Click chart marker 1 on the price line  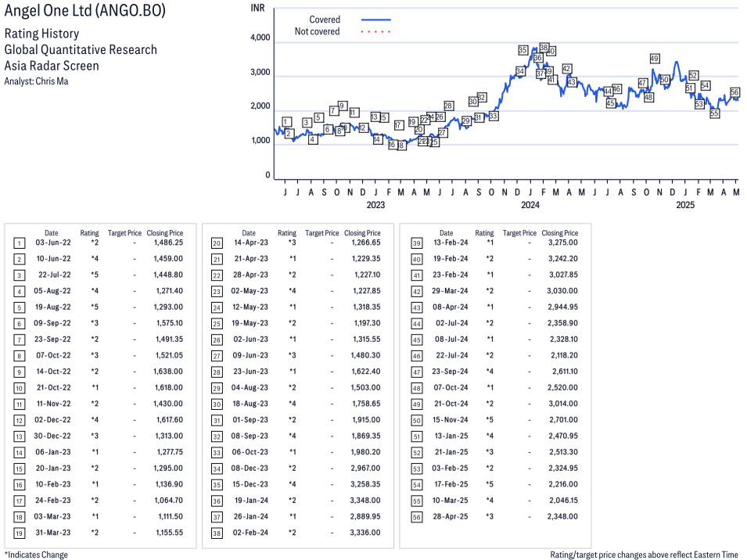click(x=286, y=122)
